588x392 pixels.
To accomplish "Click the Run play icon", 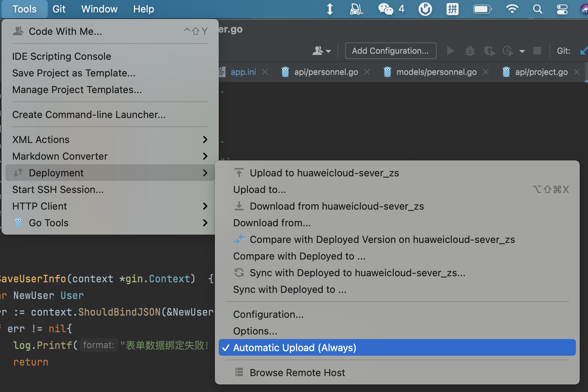I will click(x=450, y=51).
